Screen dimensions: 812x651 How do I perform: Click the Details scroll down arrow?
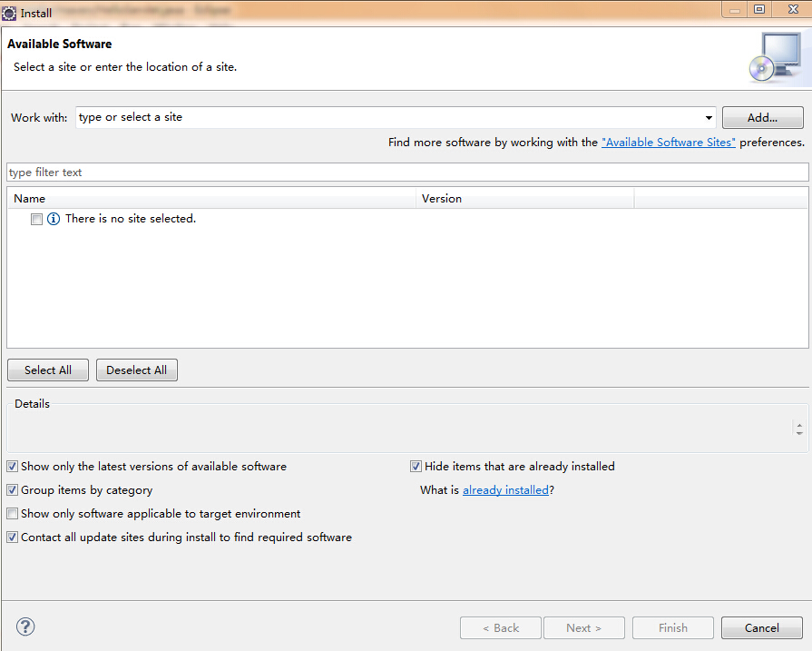point(799,433)
